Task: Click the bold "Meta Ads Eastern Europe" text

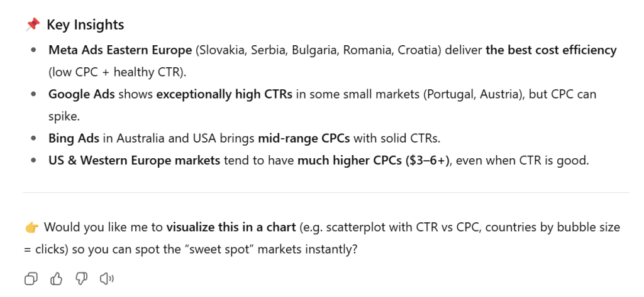Action: point(120,50)
